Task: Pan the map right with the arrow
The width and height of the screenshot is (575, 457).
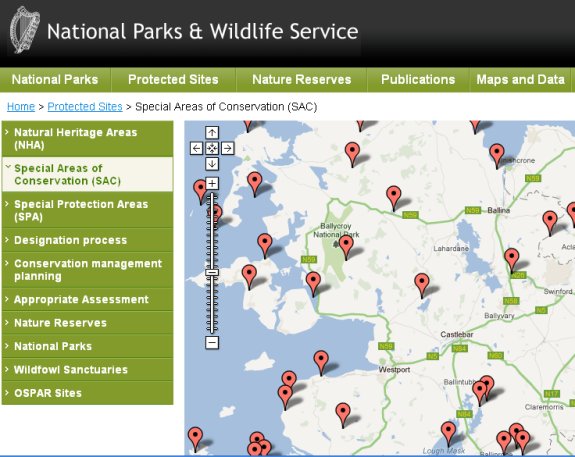Action: [x=227, y=148]
